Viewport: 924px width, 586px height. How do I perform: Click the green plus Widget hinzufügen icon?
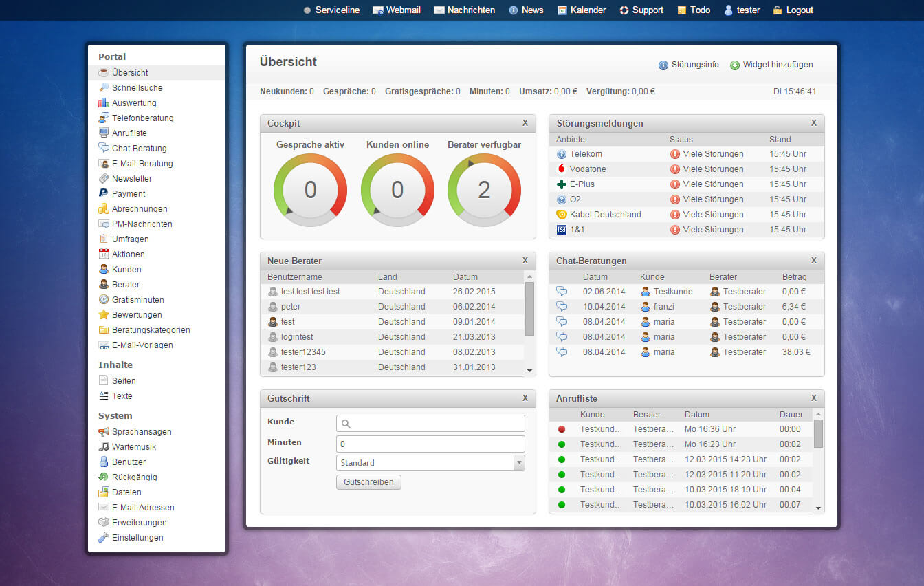point(735,65)
